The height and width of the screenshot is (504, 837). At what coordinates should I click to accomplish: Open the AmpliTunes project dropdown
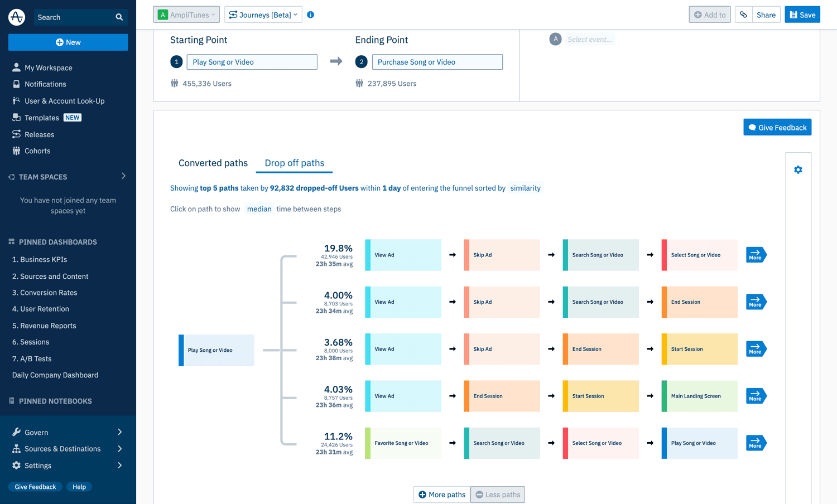point(186,15)
